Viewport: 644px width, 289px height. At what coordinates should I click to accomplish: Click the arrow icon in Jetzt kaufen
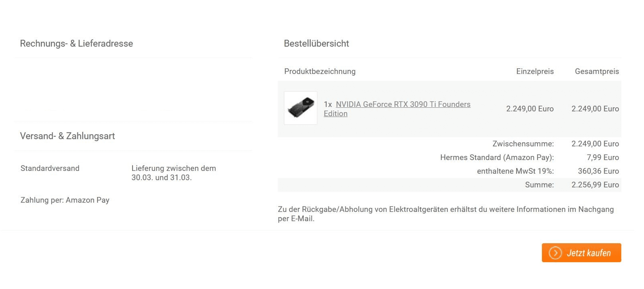click(555, 253)
